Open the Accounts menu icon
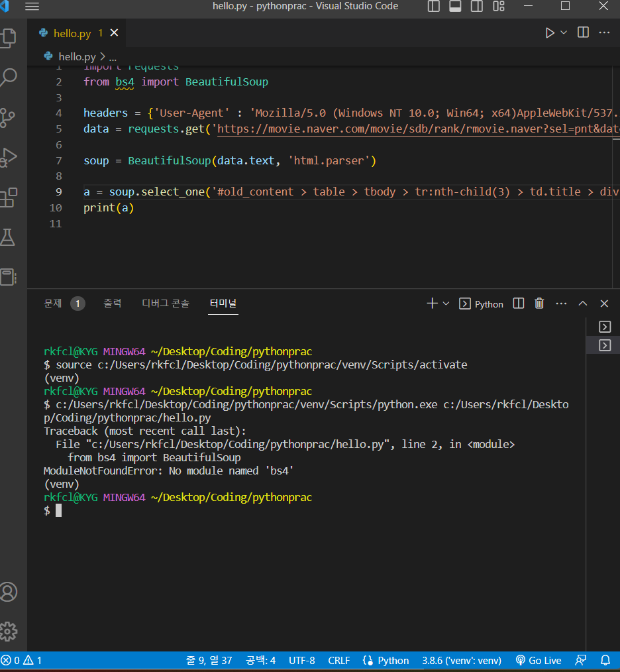Viewport: 620px width, 672px height. (9, 592)
